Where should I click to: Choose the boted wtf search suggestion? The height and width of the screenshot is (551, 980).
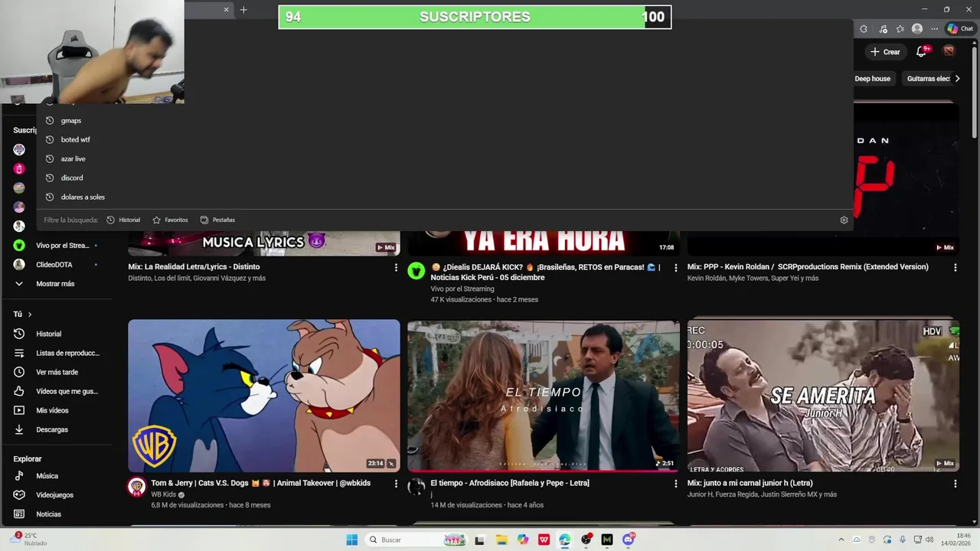coord(444,139)
